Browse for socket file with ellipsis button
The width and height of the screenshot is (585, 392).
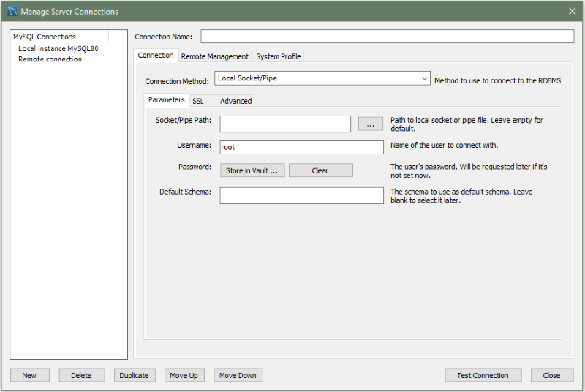tap(370, 124)
